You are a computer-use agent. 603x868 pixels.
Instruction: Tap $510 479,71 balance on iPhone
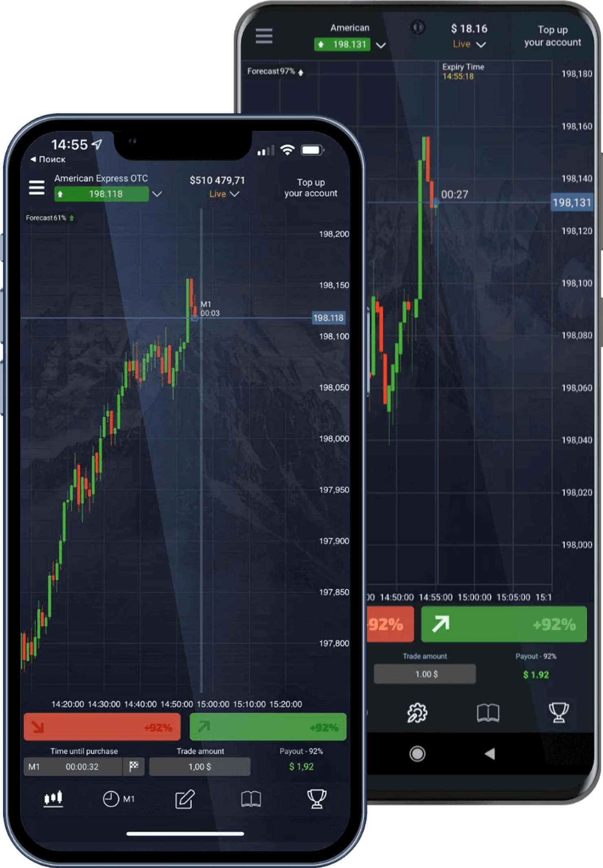point(217,180)
